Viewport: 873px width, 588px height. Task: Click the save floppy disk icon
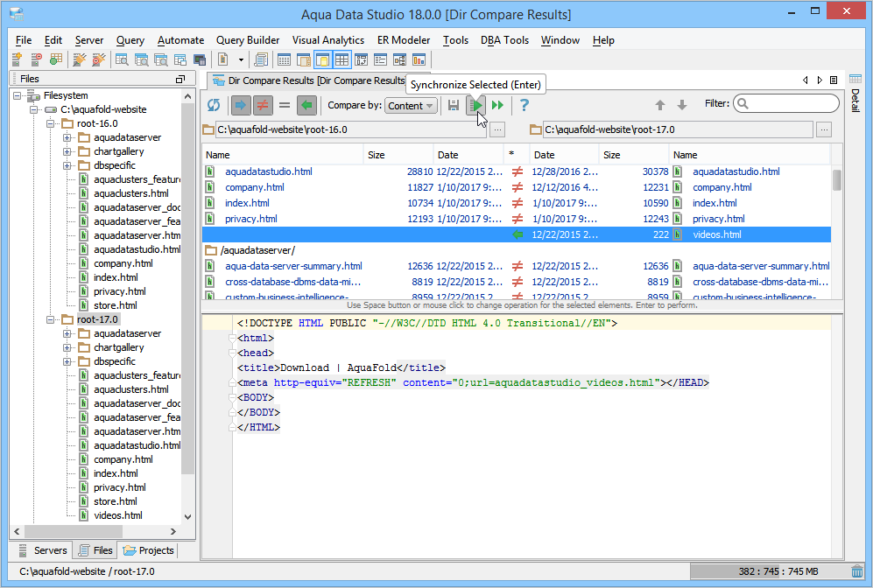coord(454,105)
